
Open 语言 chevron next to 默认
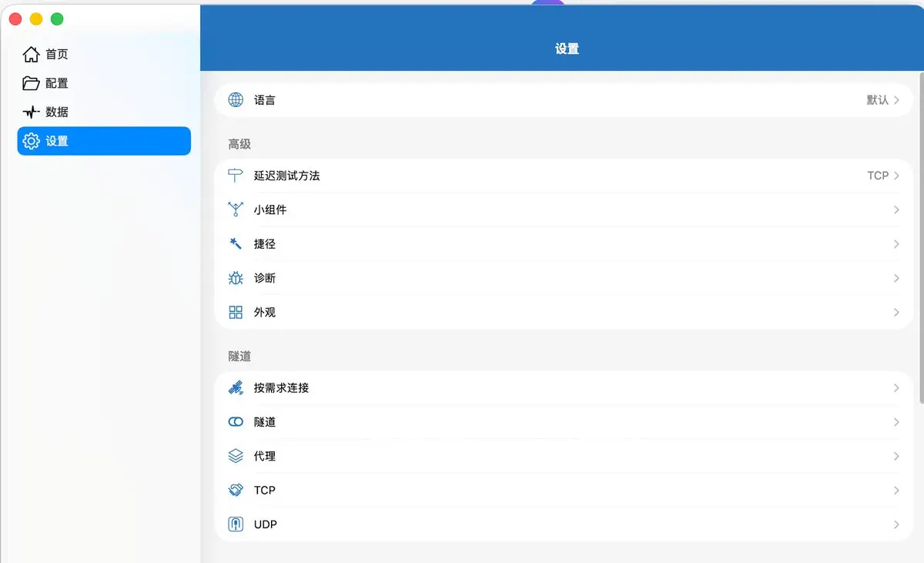pyautogui.click(x=897, y=100)
